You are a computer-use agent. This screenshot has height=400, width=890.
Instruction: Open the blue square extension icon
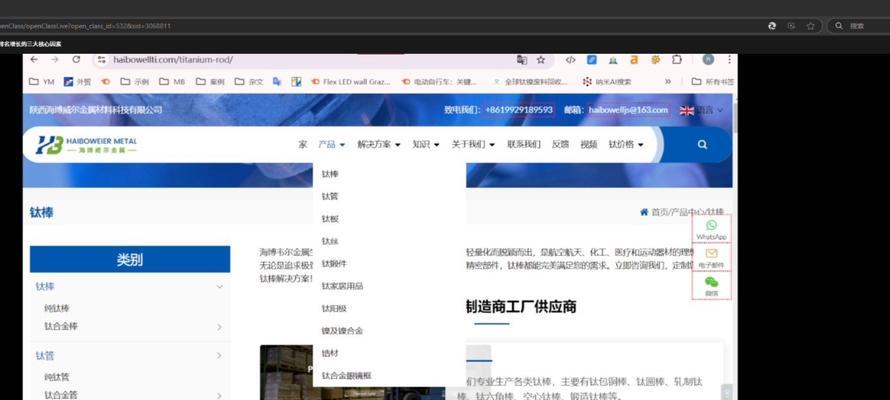[x=591, y=60]
